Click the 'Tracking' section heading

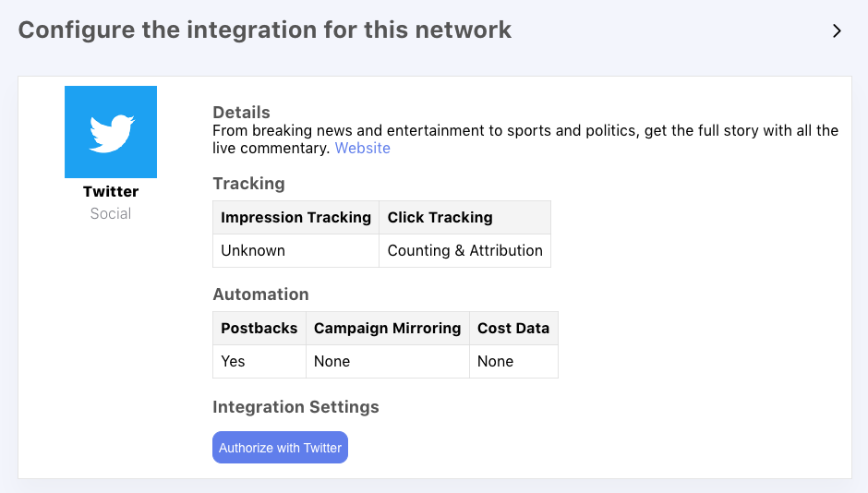(248, 184)
